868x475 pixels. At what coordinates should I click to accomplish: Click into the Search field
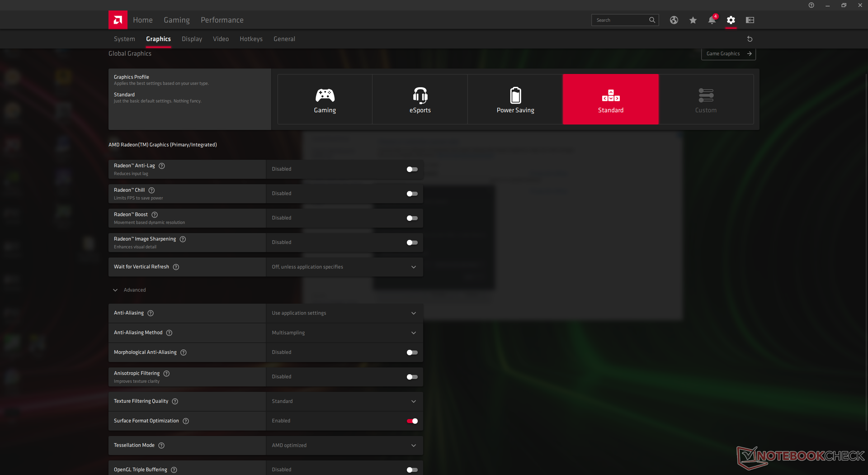point(620,20)
